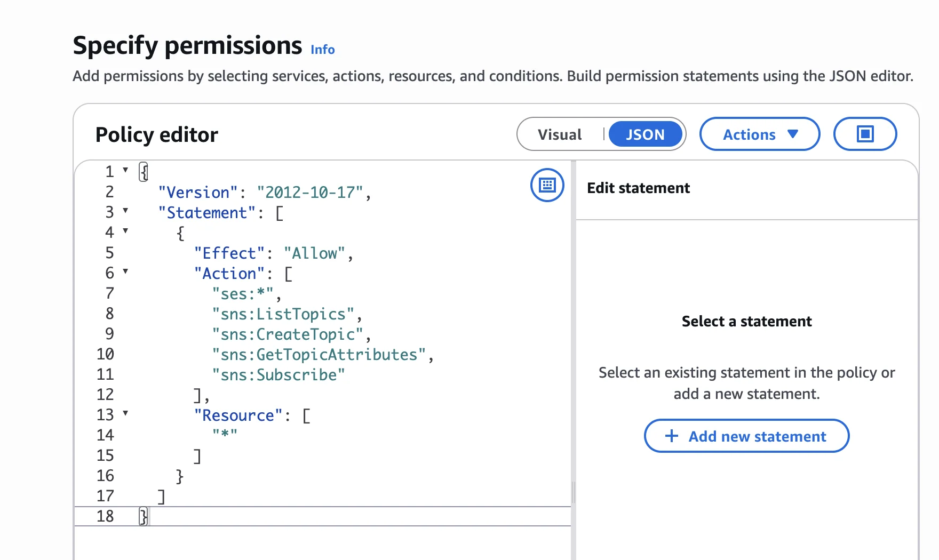Switch to the Visual editor tab
Image resolution: width=939 pixels, height=560 pixels.
pyautogui.click(x=560, y=134)
